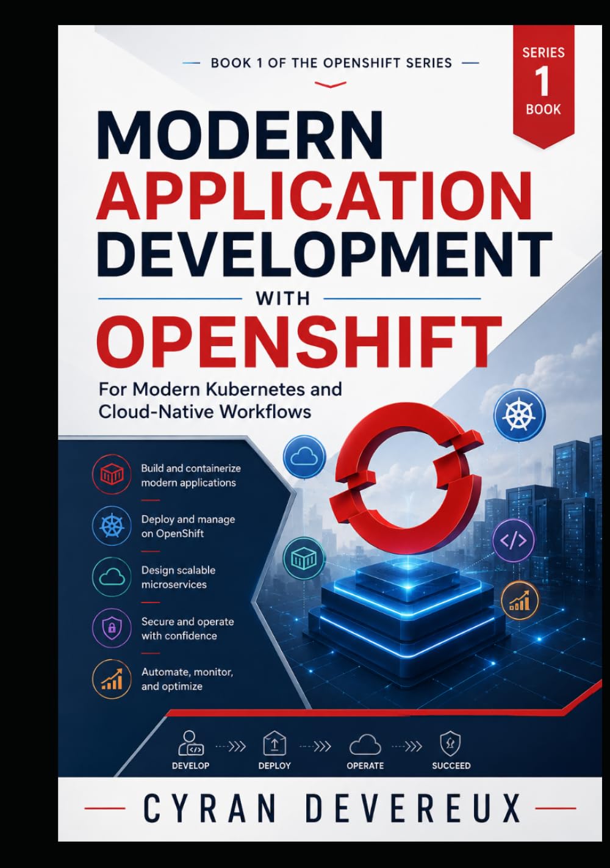
Task: Click the purple code brackets bubble icon
Action: (x=514, y=540)
